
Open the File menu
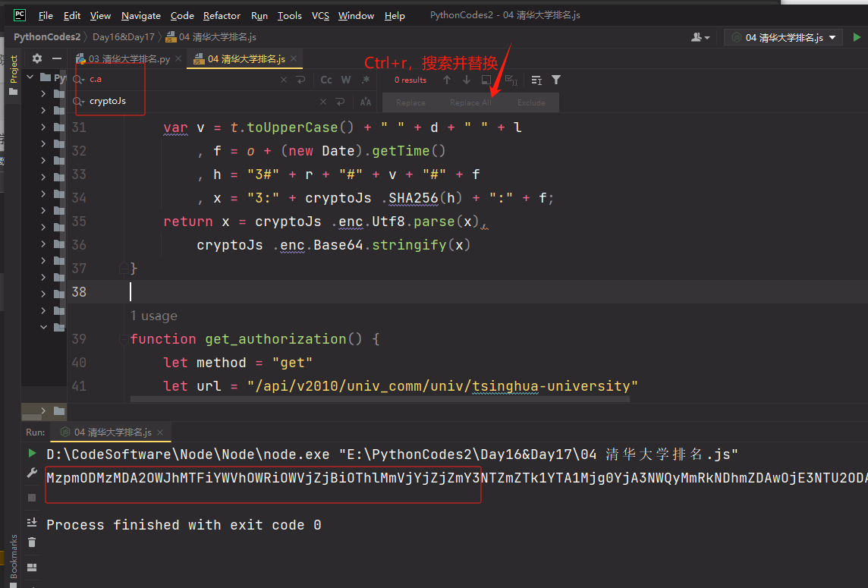coord(46,15)
